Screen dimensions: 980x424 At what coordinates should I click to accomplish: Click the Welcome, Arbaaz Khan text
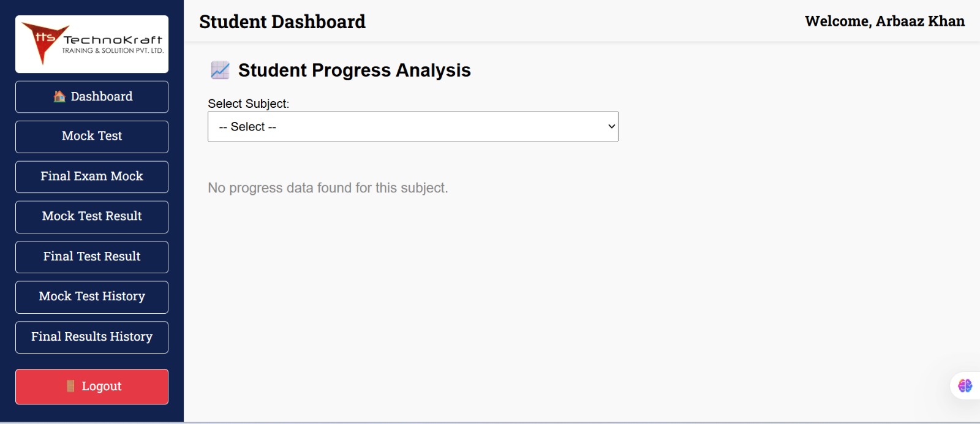(x=884, y=21)
